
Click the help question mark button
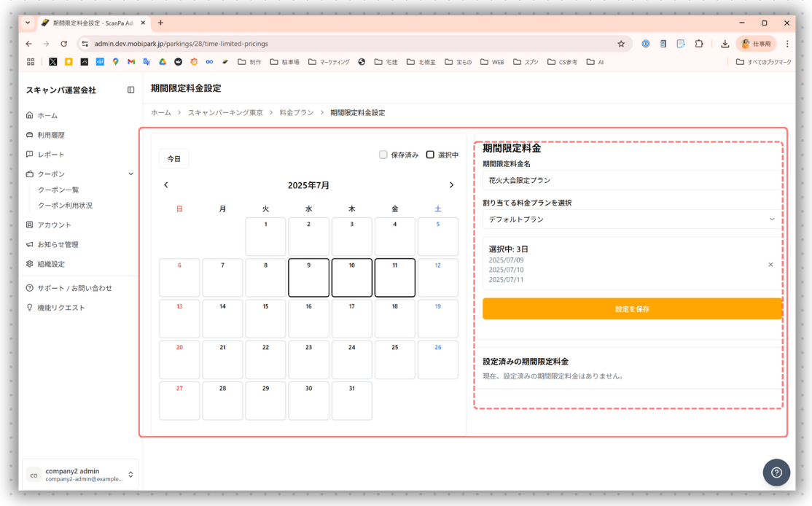[776, 472]
